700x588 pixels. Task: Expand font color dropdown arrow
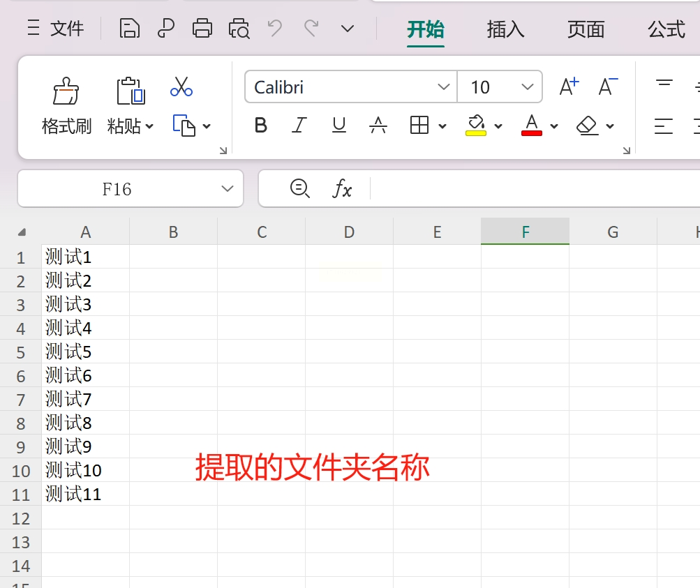coord(553,126)
